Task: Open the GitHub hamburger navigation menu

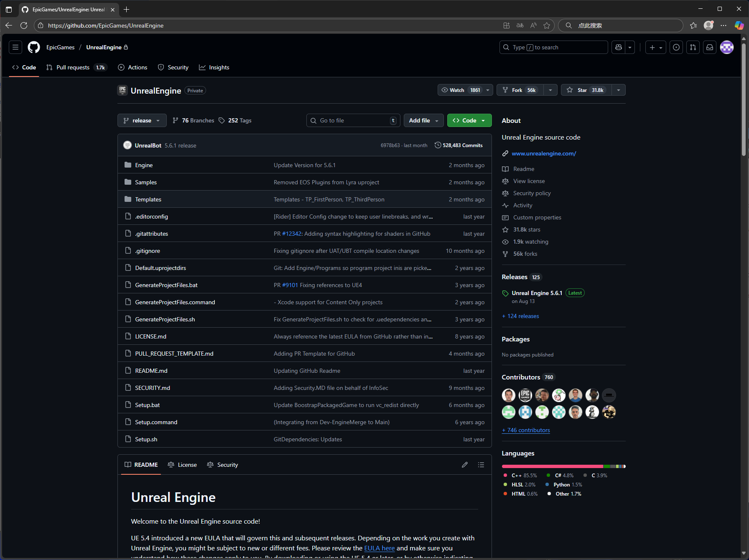Action: pos(15,47)
